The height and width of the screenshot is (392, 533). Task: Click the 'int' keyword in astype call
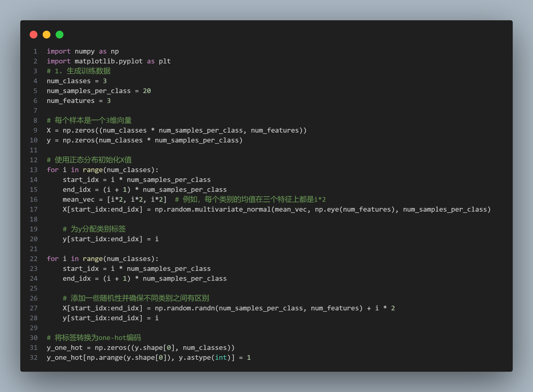point(221,358)
